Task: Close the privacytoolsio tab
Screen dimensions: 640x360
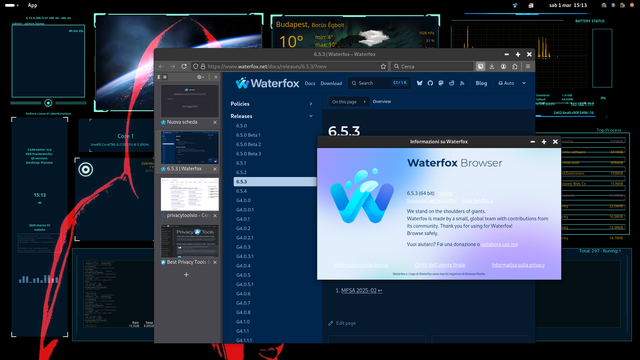Action: pos(215,216)
